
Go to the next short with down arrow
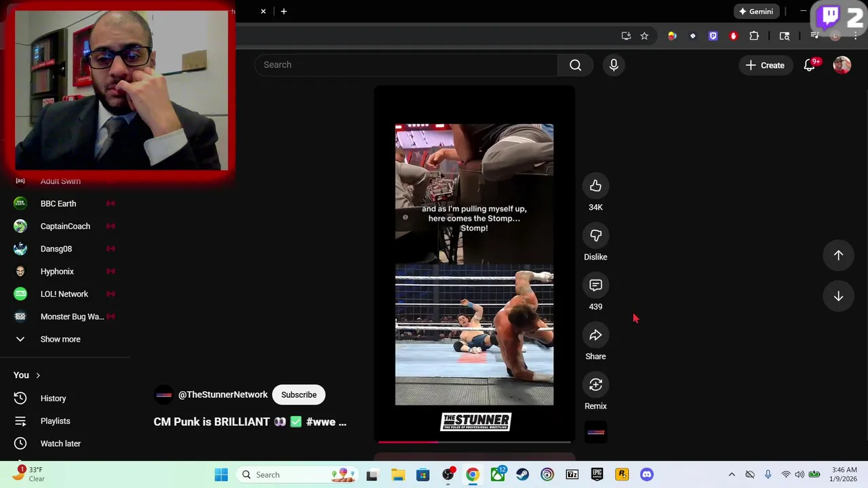(x=838, y=296)
